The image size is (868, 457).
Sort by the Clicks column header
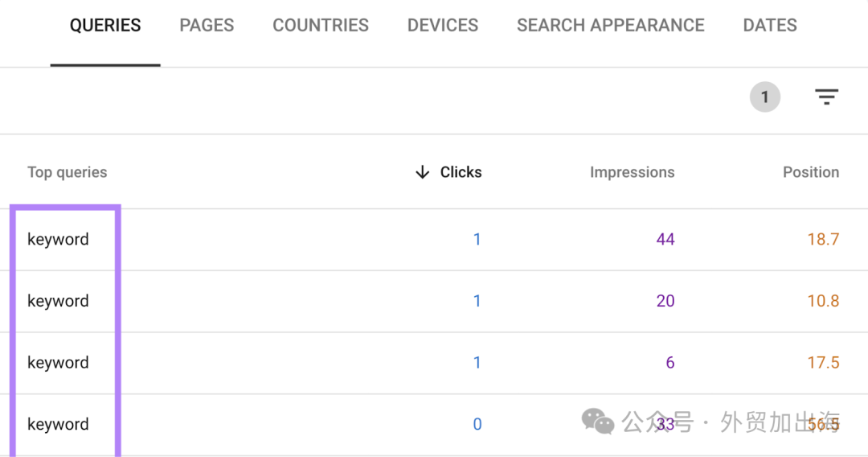(461, 172)
